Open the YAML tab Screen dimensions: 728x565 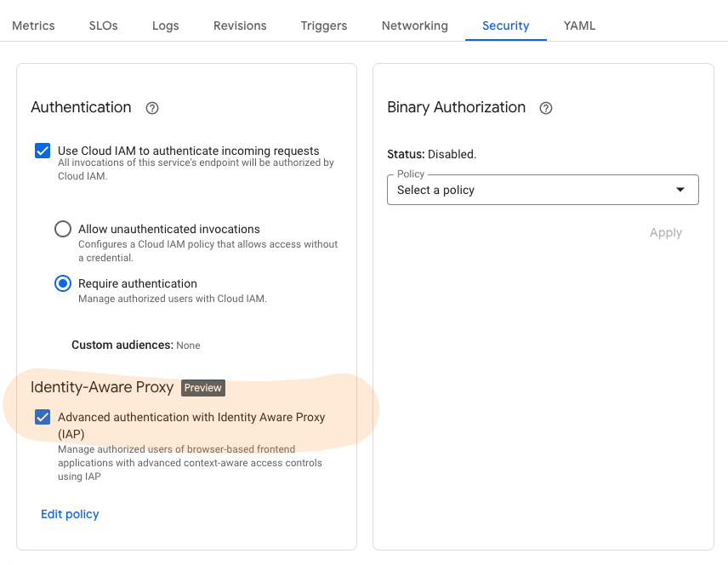click(x=579, y=26)
